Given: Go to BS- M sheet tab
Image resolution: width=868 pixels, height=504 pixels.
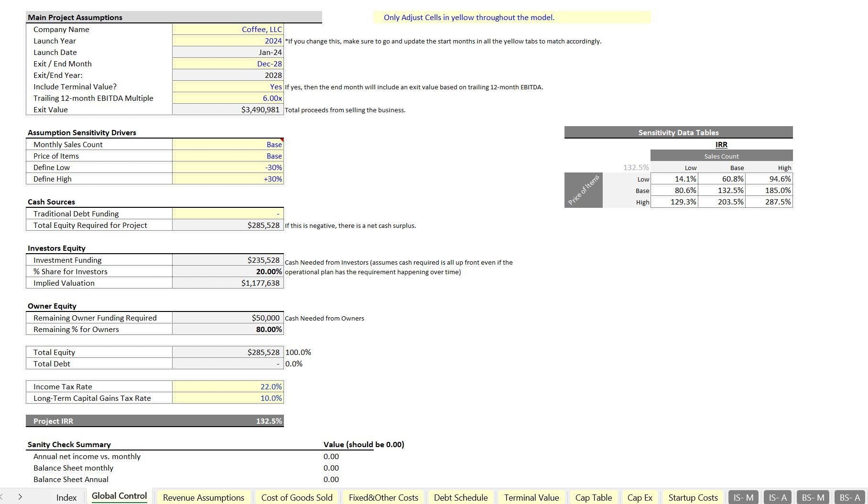Looking at the screenshot, I should coord(813,497).
